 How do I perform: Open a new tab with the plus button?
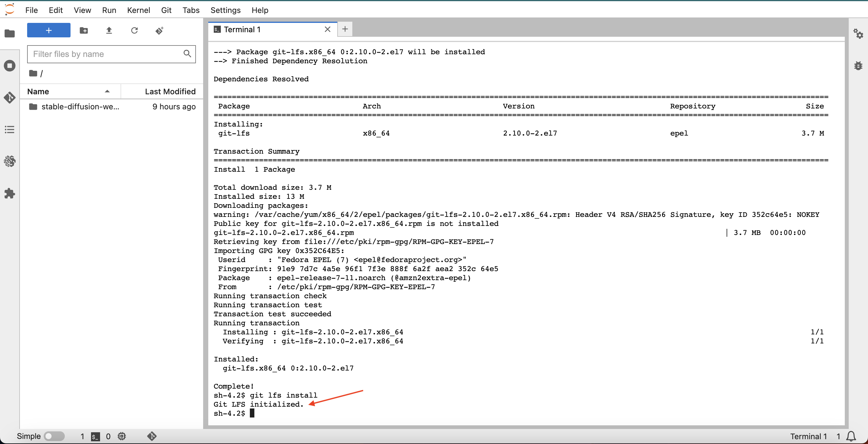pos(345,29)
